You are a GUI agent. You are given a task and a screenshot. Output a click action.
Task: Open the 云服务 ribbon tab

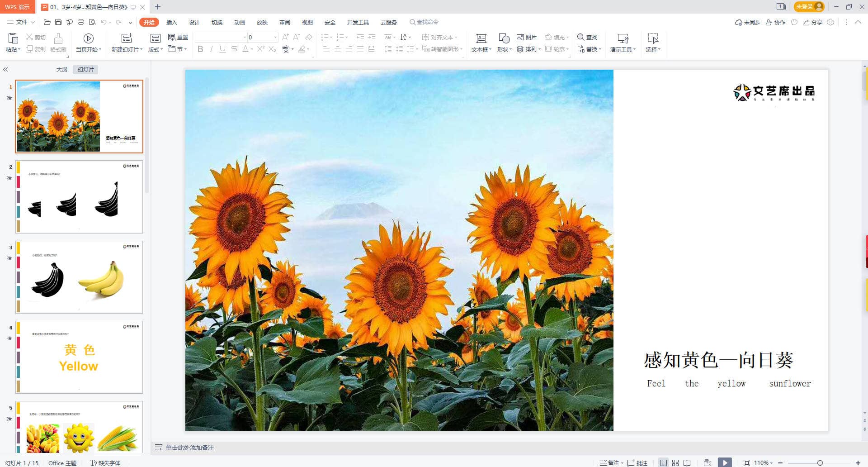click(x=389, y=22)
